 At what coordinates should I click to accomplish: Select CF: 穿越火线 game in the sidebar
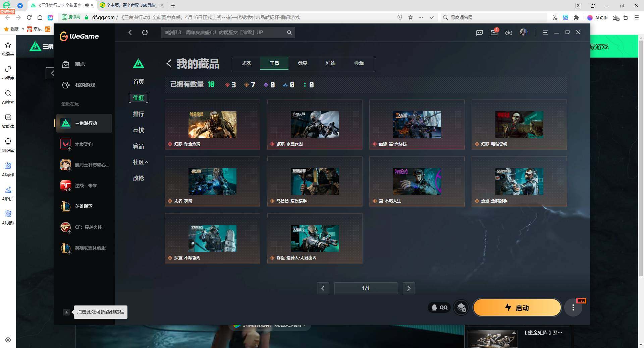point(84,227)
